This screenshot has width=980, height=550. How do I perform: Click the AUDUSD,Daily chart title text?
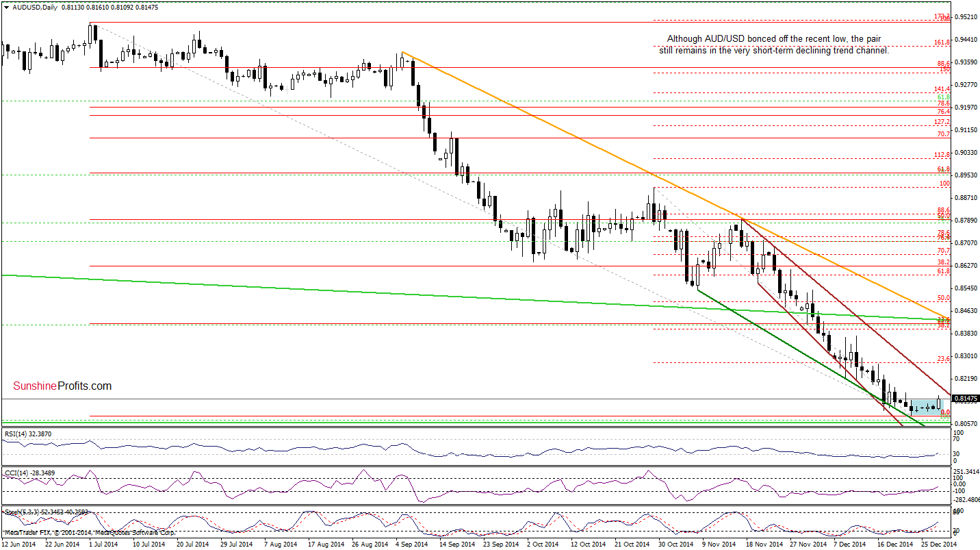click(34, 7)
